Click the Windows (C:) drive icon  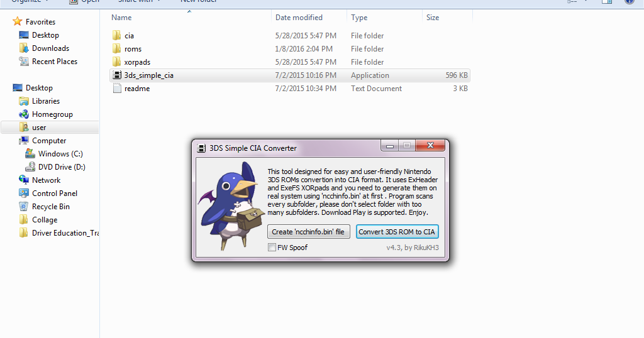(30, 153)
